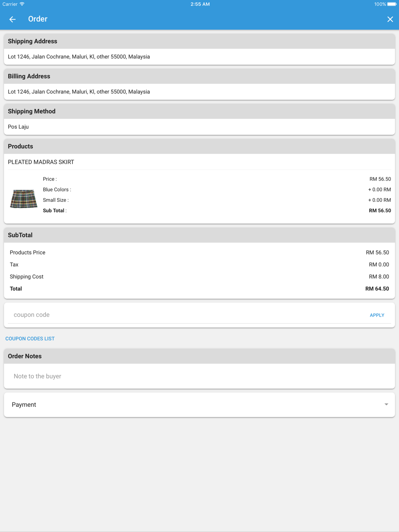
Task: Tap the Products section header
Action: [20, 146]
